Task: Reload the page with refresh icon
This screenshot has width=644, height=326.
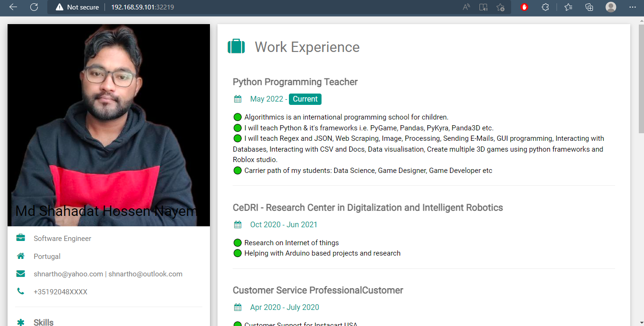Action: (x=34, y=7)
